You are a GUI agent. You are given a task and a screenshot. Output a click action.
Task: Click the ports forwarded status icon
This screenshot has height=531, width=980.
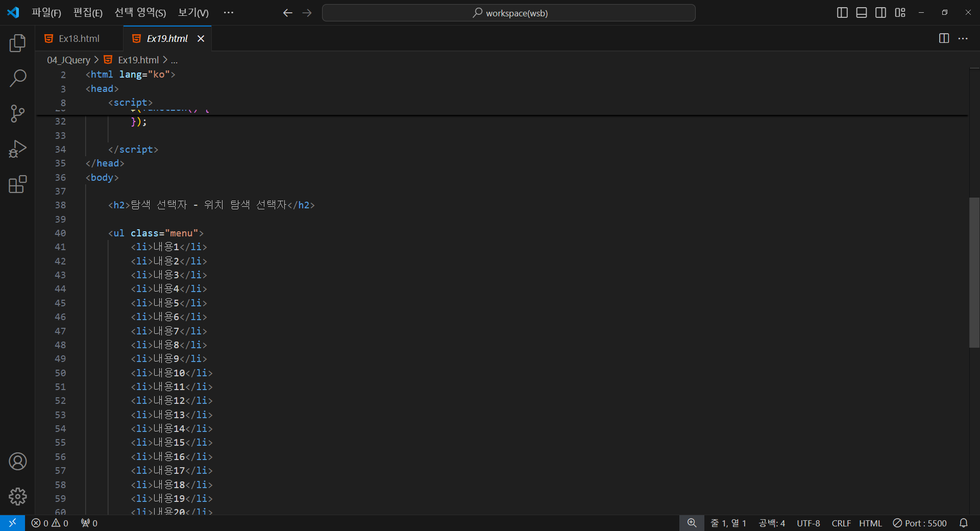click(89, 523)
